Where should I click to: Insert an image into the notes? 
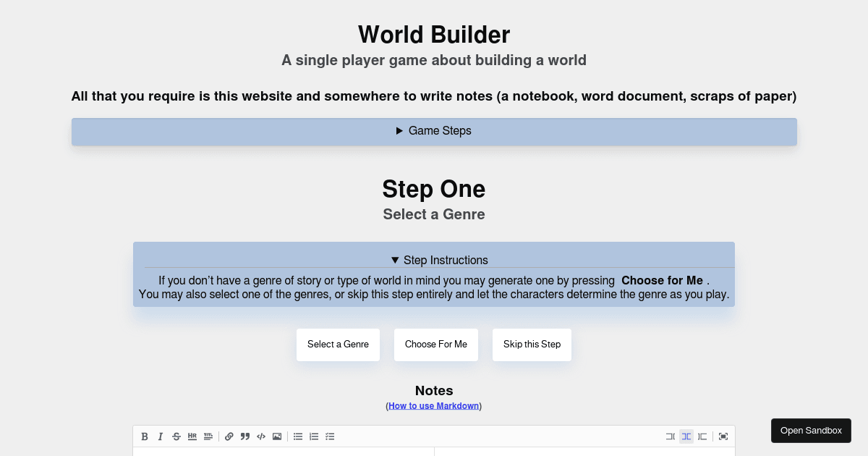(276, 436)
